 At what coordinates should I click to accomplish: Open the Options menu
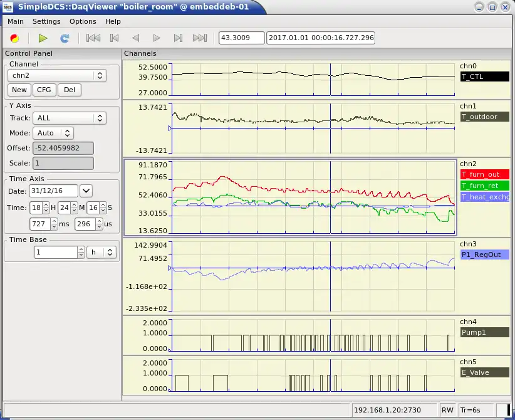(83, 21)
